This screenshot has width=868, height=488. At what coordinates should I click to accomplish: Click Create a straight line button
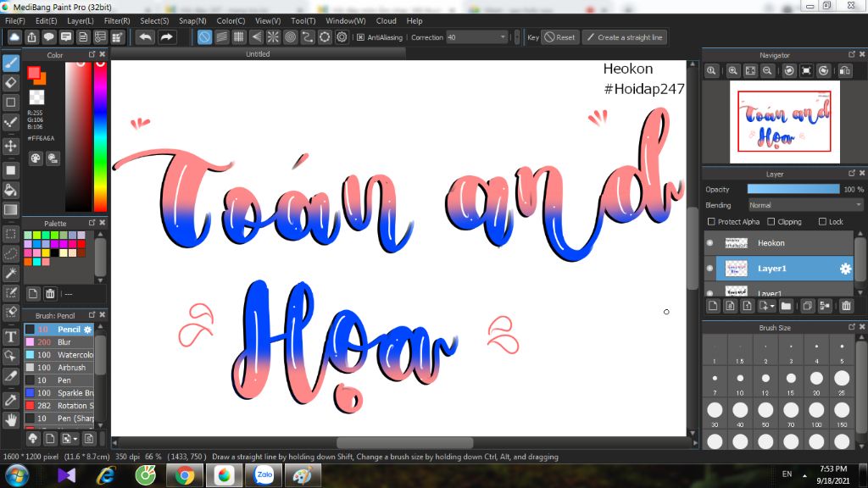click(x=625, y=37)
